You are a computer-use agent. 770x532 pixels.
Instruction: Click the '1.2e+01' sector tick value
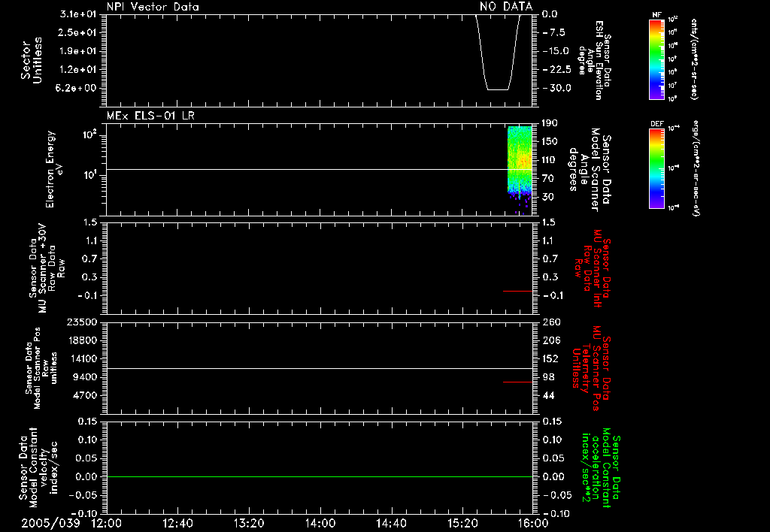tap(78, 70)
